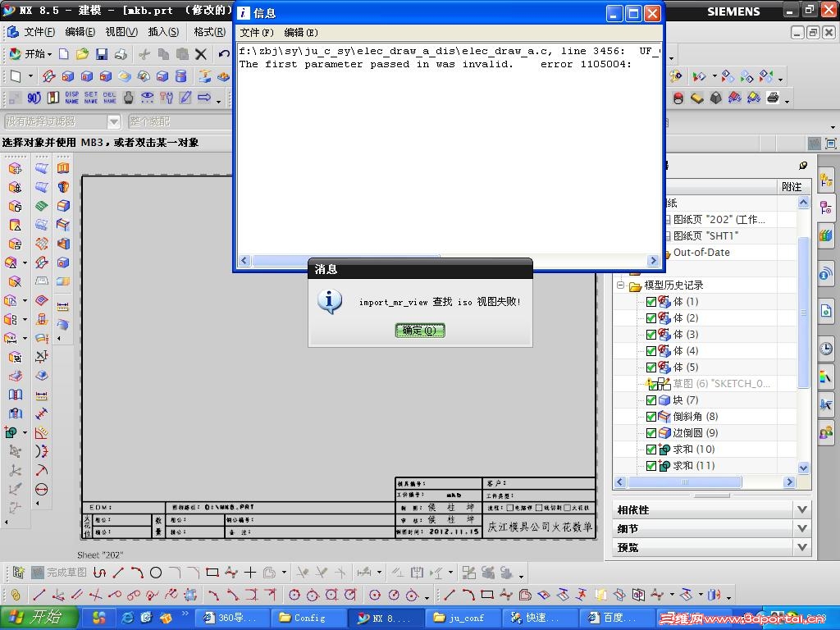Click the Assembly Navigator resource bar icon
This screenshot has width=840, height=630.
(826, 180)
